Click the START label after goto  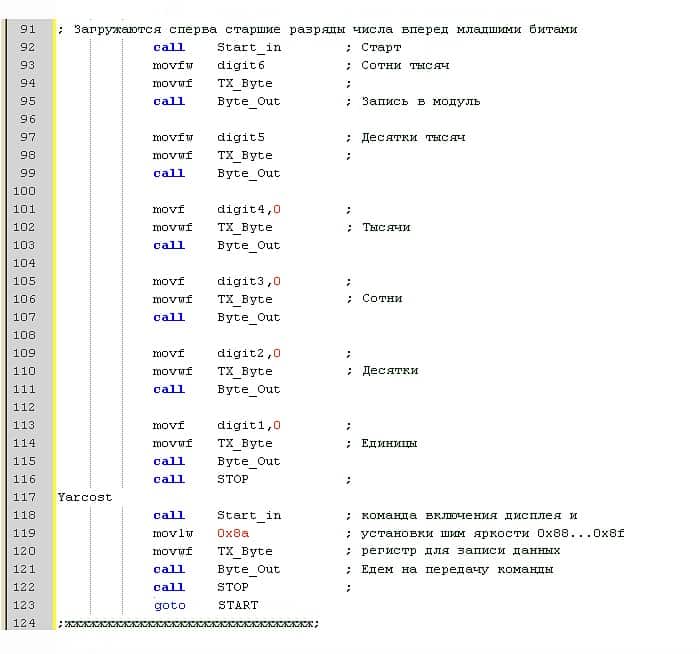coord(237,605)
